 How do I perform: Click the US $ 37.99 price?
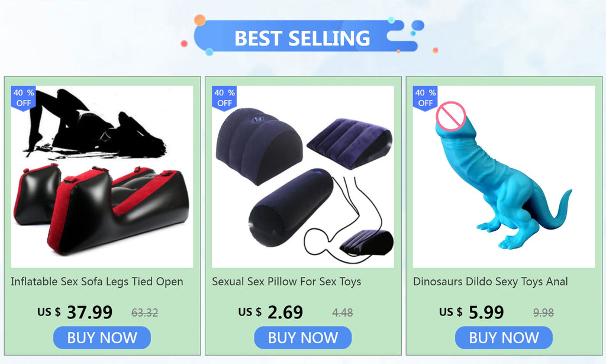pyautogui.click(x=75, y=312)
